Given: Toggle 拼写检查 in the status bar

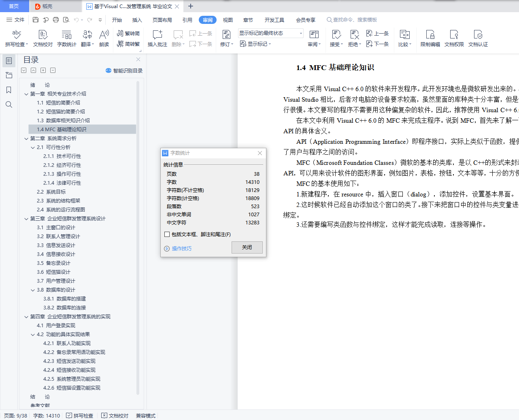Looking at the screenshot, I should tap(80, 416).
